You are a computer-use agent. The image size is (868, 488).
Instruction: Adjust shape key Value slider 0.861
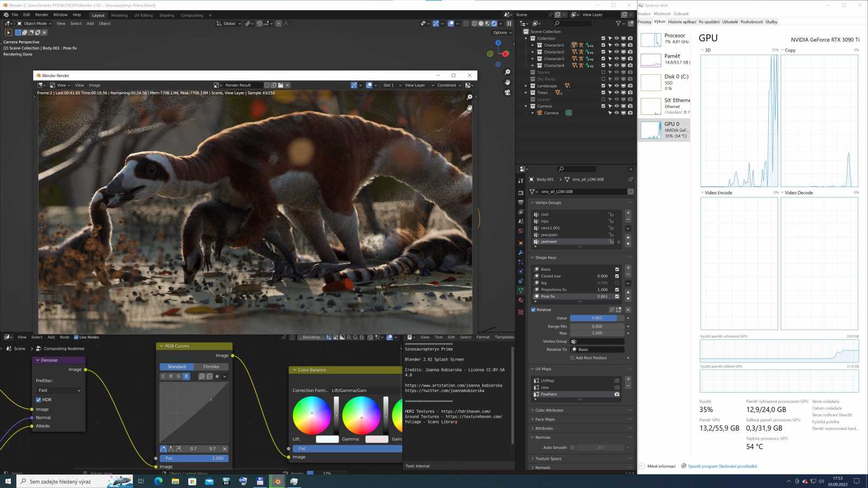[x=597, y=318]
